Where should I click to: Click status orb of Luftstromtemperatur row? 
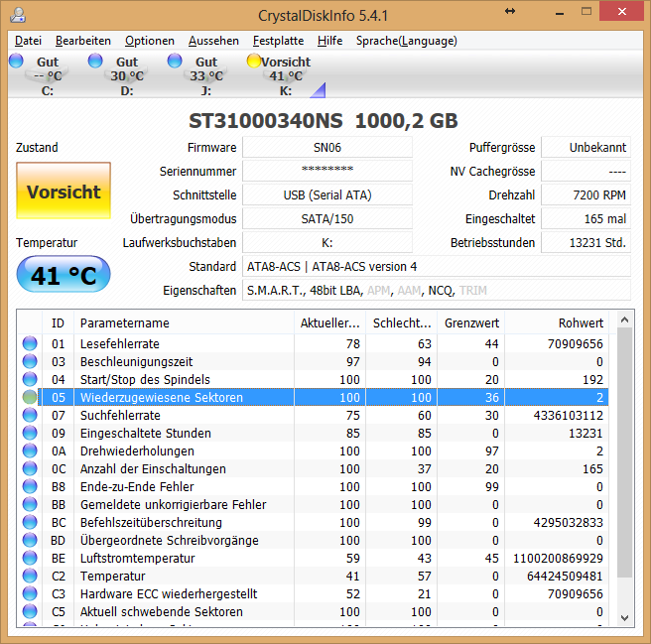pos(30,558)
